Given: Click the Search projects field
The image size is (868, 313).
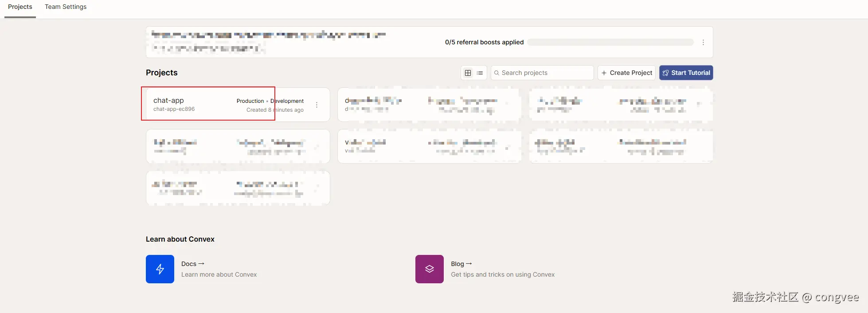Looking at the screenshot, I should (x=542, y=73).
